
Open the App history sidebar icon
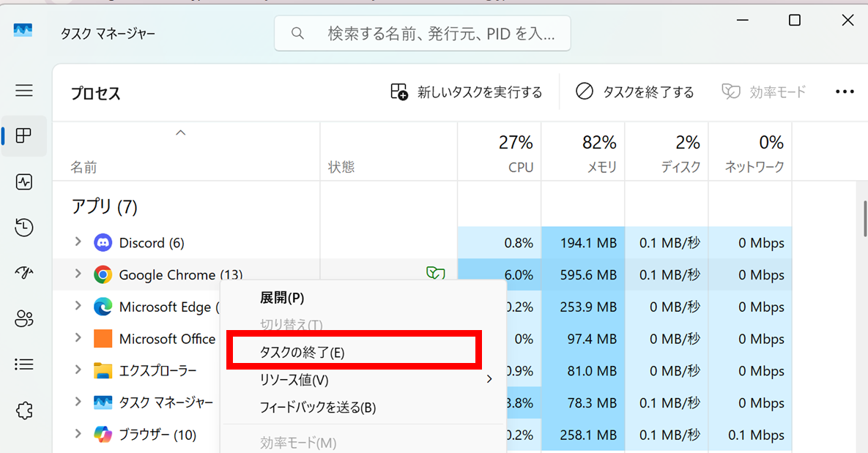tap(23, 228)
